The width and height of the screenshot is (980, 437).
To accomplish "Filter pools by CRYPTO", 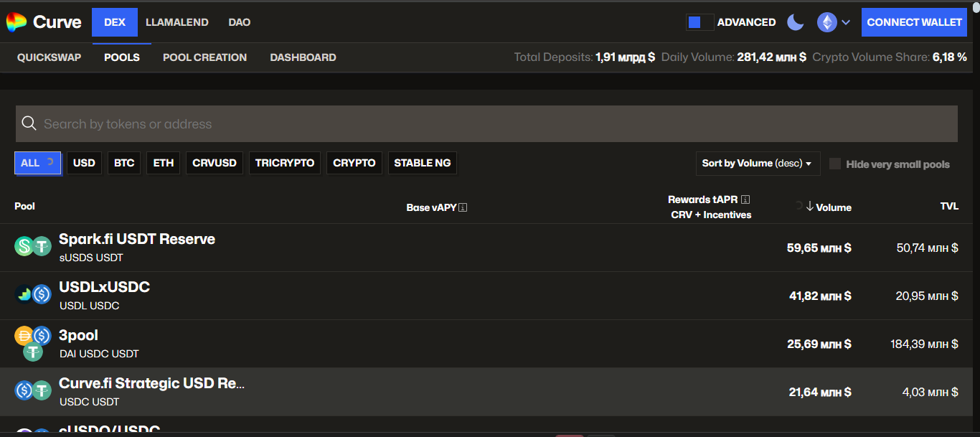I will 354,163.
